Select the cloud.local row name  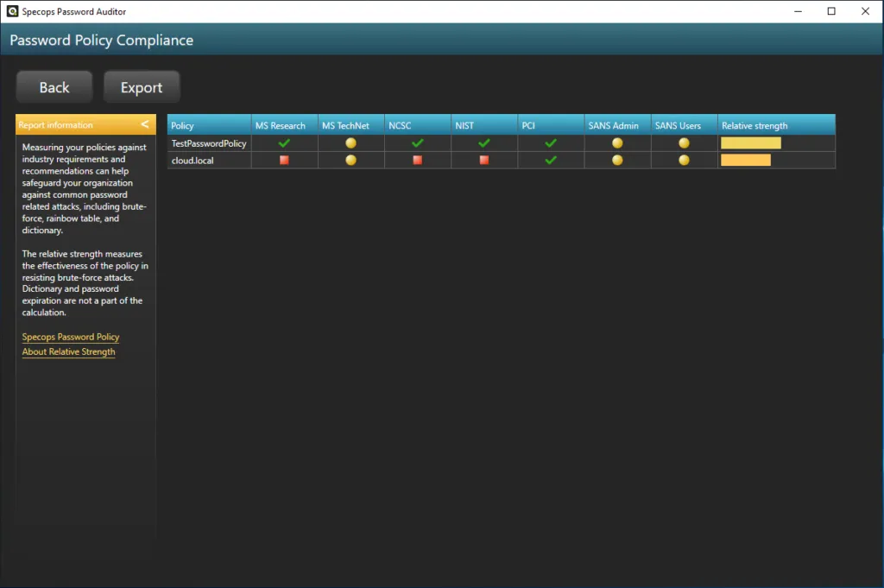(193, 160)
